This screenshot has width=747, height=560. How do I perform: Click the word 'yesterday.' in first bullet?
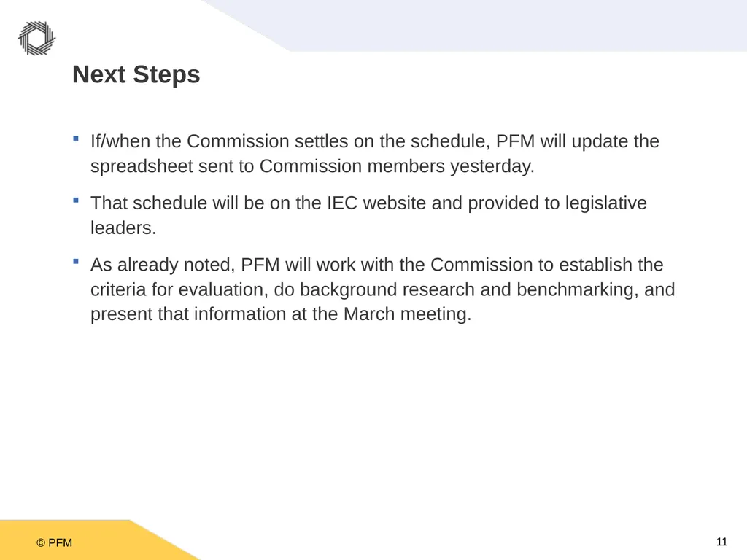click(x=492, y=167)
